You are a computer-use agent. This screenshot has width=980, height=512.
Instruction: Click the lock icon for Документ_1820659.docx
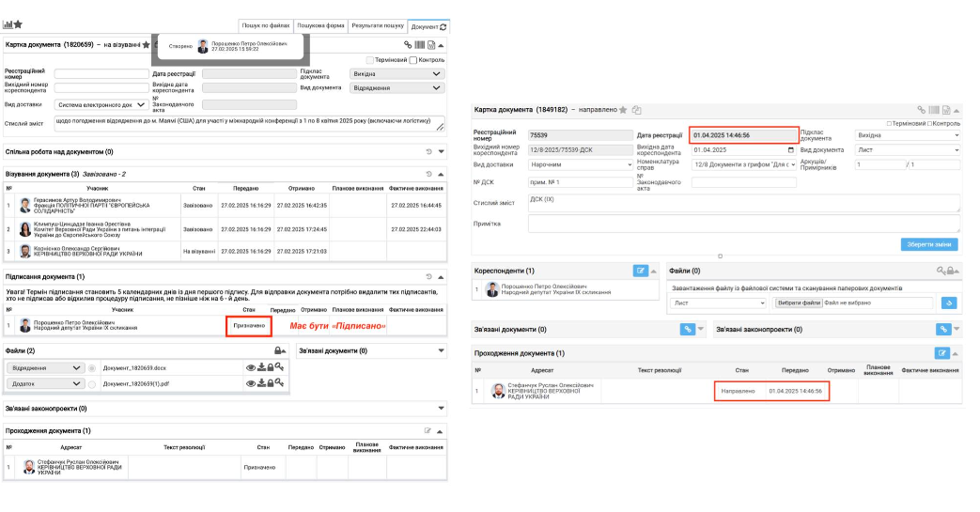click(270, 368)
